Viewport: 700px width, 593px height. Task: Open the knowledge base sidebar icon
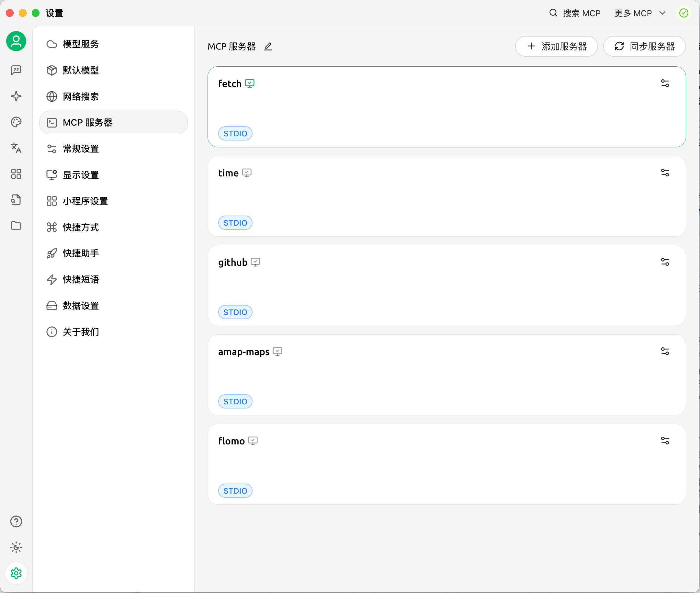coord(16,200)
